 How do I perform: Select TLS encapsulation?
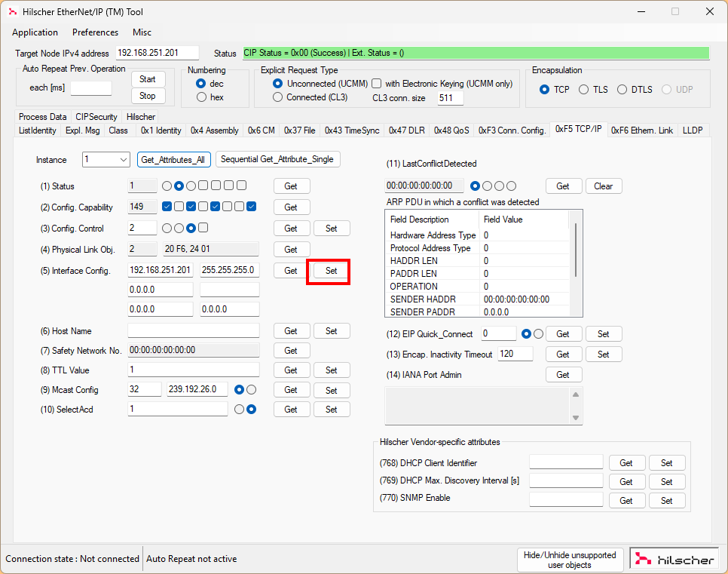583,90
